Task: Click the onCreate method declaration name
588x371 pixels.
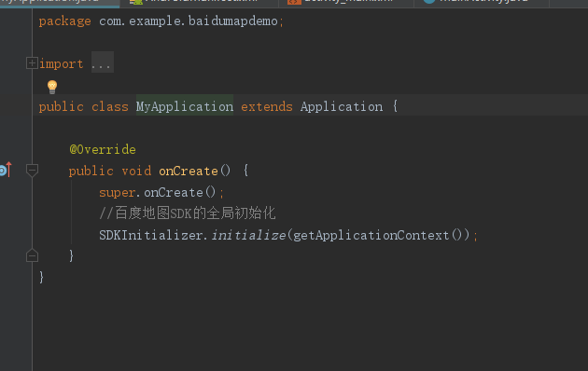Action: click(189, 171)
